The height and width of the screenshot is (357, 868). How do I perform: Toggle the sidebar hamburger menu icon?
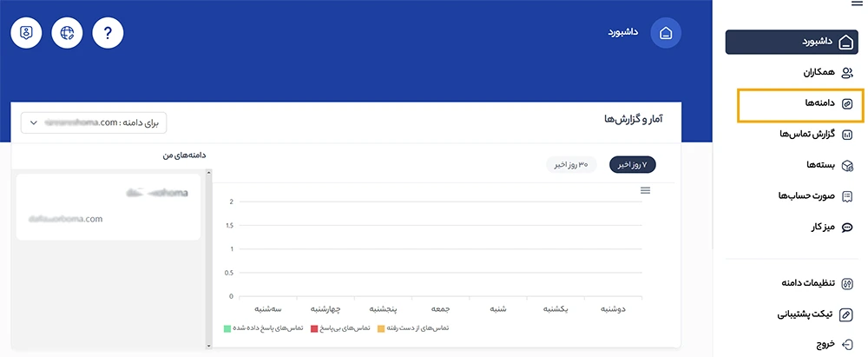point(857,3)
